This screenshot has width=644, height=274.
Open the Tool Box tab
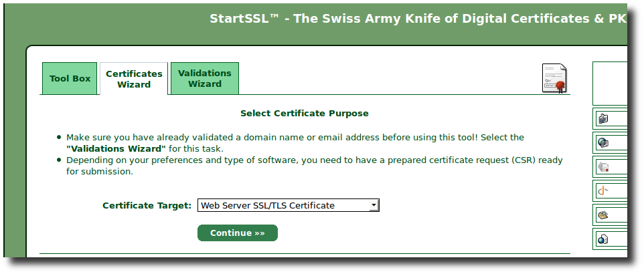tap(70, 78)
